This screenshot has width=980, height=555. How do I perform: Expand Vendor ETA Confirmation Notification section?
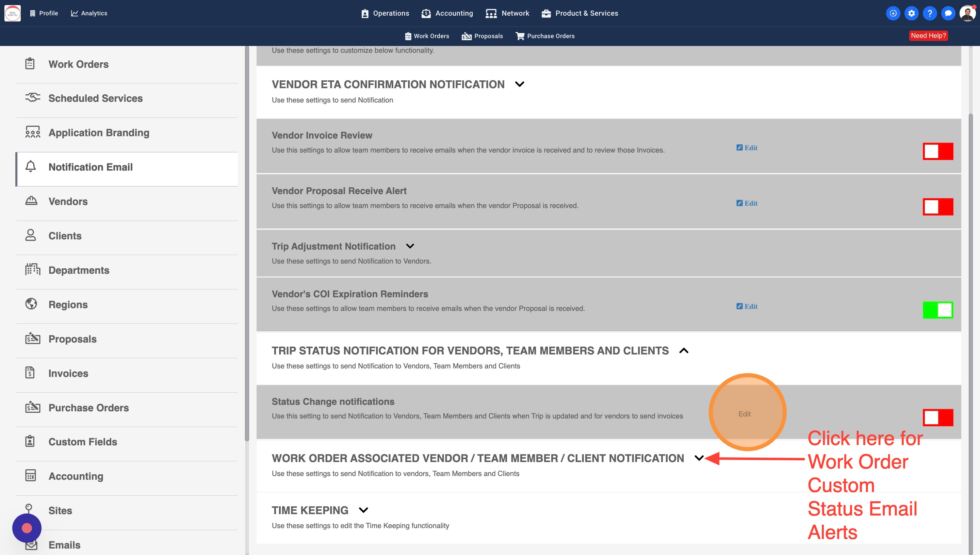click(x=520, y=84)
